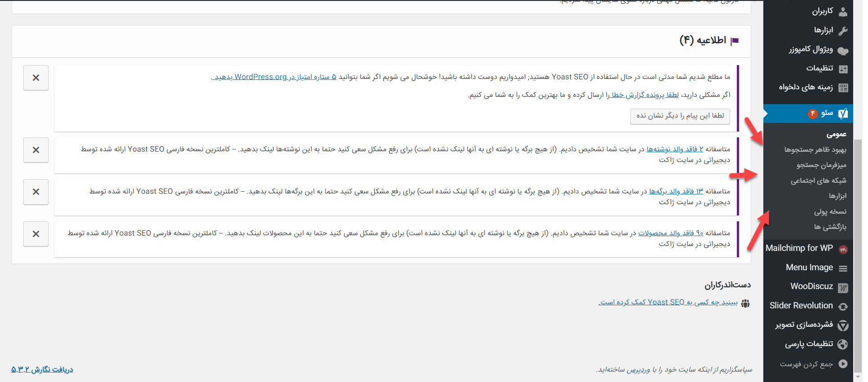The height and width of the screenshot is (382, 868).
Task: Open بهبود ظاهر جستجوها submenu
Action: point(815,149)
